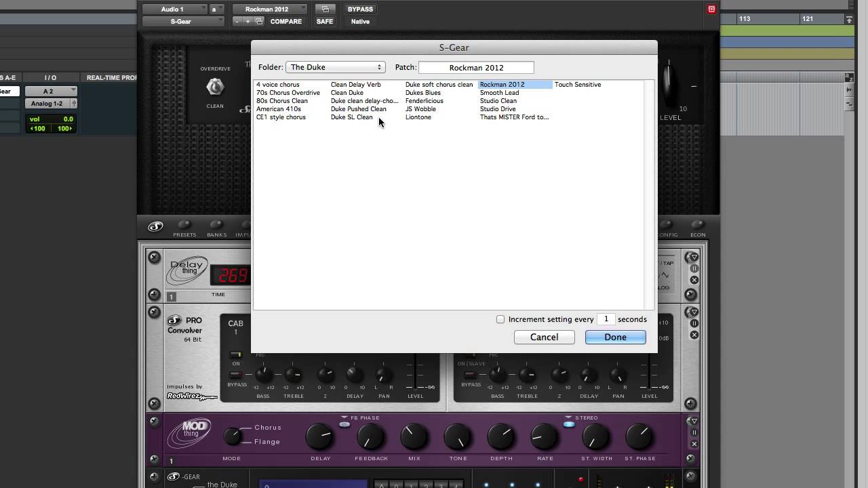Remove the Delay Thing module with X icon
Viewport: 868px width, 488px height.
pos(694,280)
